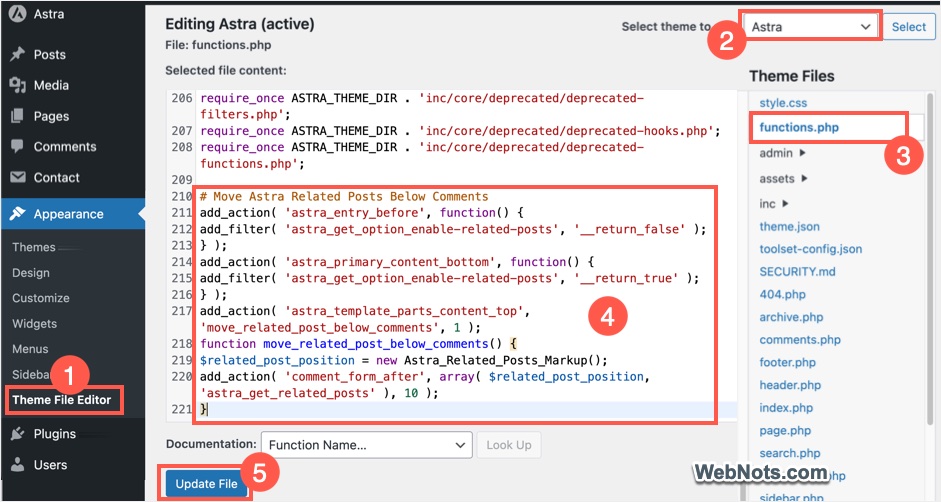
Task: Expand the admin folder
Action: (782, 153)
